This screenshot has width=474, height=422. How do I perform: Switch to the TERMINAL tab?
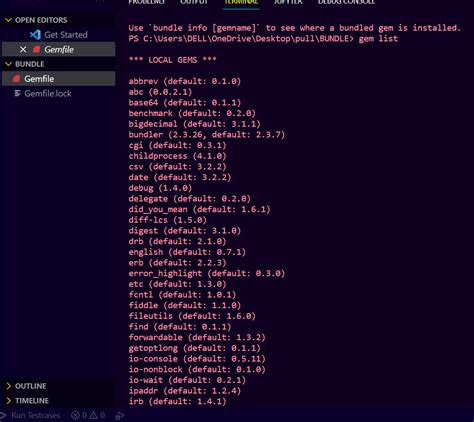tap(241, 2)
